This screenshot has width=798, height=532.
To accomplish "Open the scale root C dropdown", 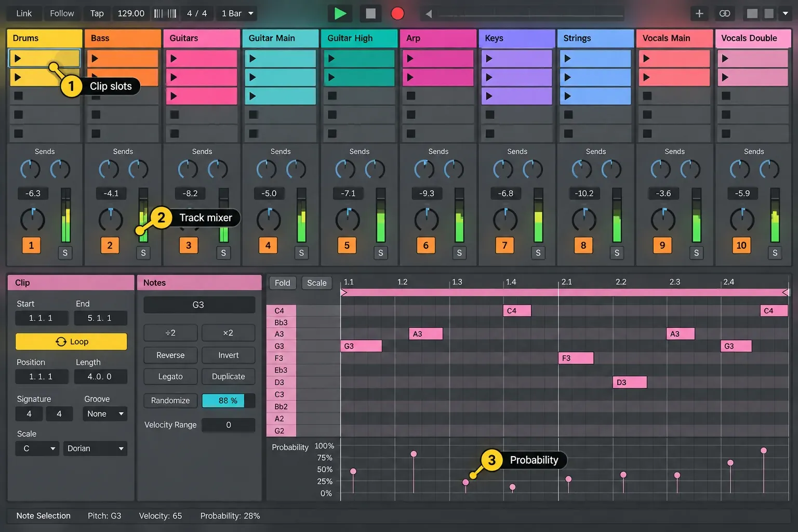I will click(x=37, y=448).
